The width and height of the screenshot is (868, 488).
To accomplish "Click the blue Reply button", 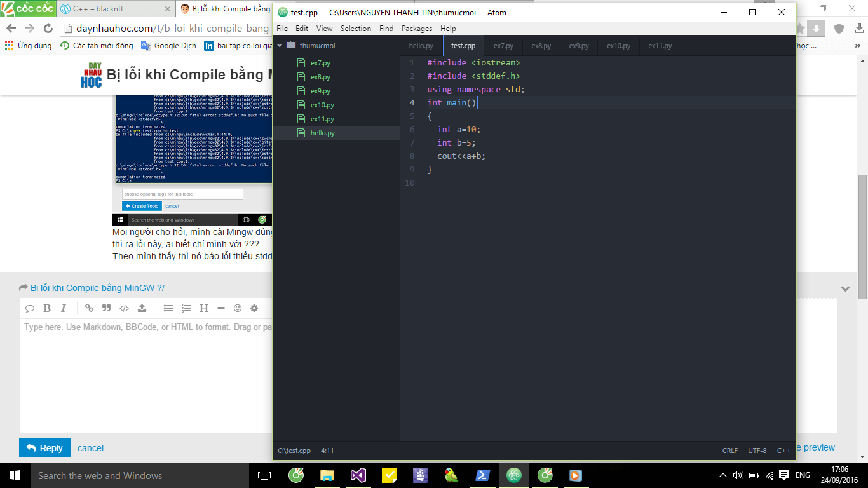I will [x=44, y=448].
